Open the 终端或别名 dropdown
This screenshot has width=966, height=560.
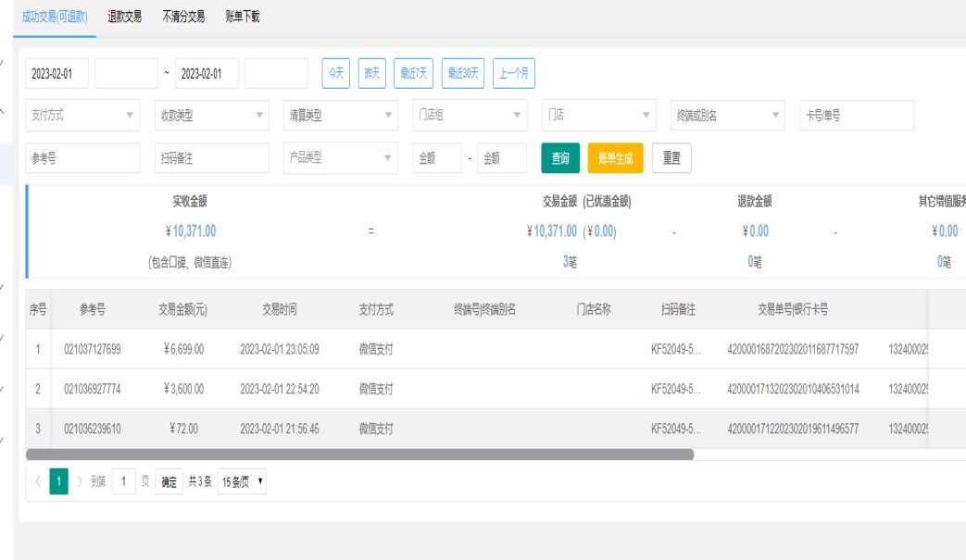[x=727, y=116]
